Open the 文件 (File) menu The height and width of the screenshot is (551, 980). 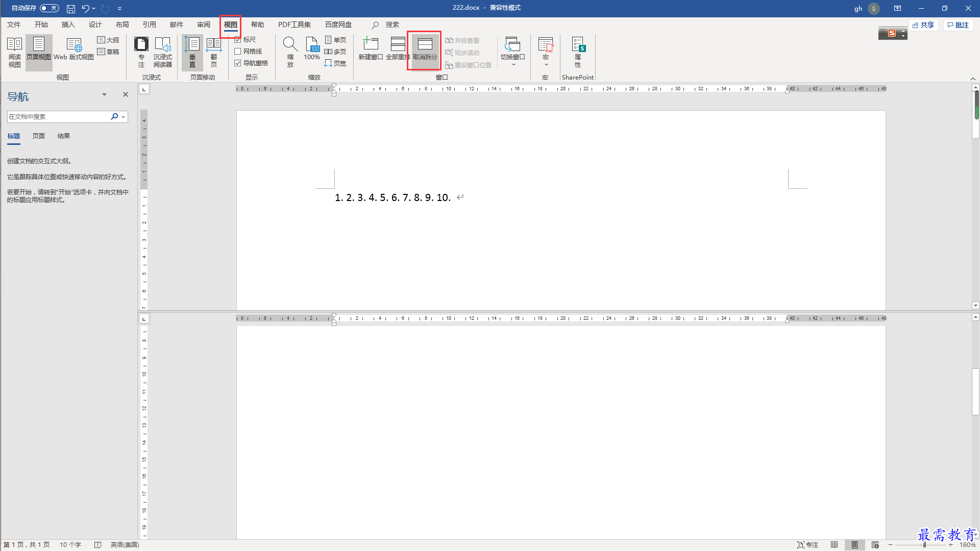(x=14, y=25)
